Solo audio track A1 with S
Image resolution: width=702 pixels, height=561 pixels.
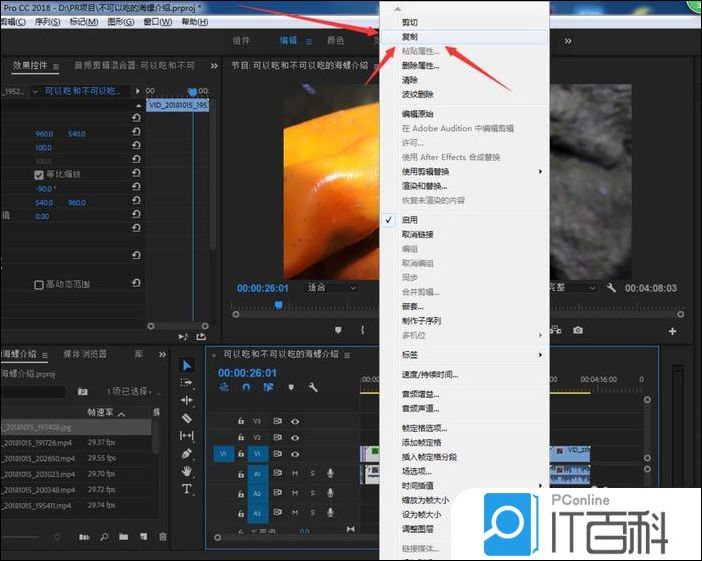312,473
